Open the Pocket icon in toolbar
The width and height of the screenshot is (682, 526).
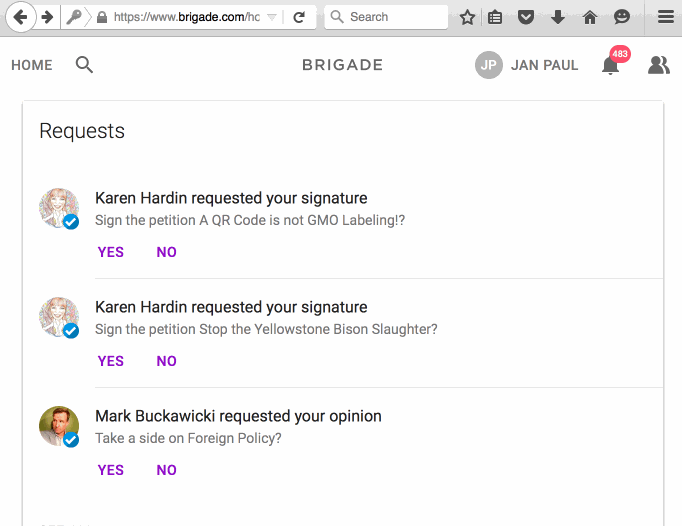click(x=525, y=17)
